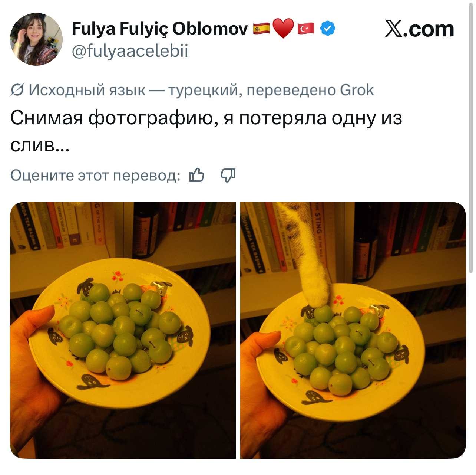Rate the translation with thumbs down
476x475 pixels.
click(228, 175)
